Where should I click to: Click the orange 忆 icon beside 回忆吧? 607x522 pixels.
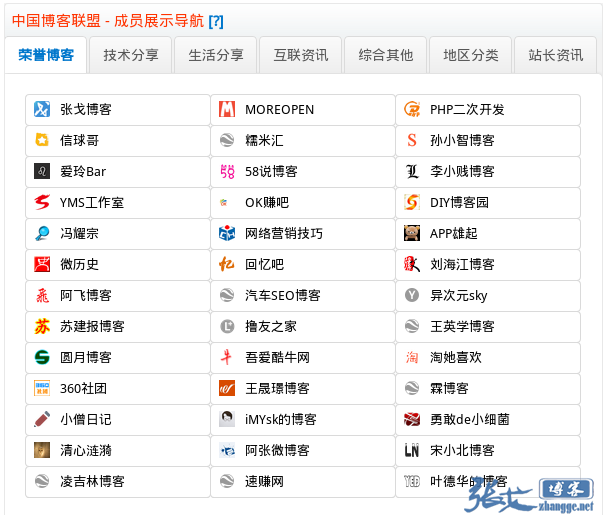click(227, 264)
